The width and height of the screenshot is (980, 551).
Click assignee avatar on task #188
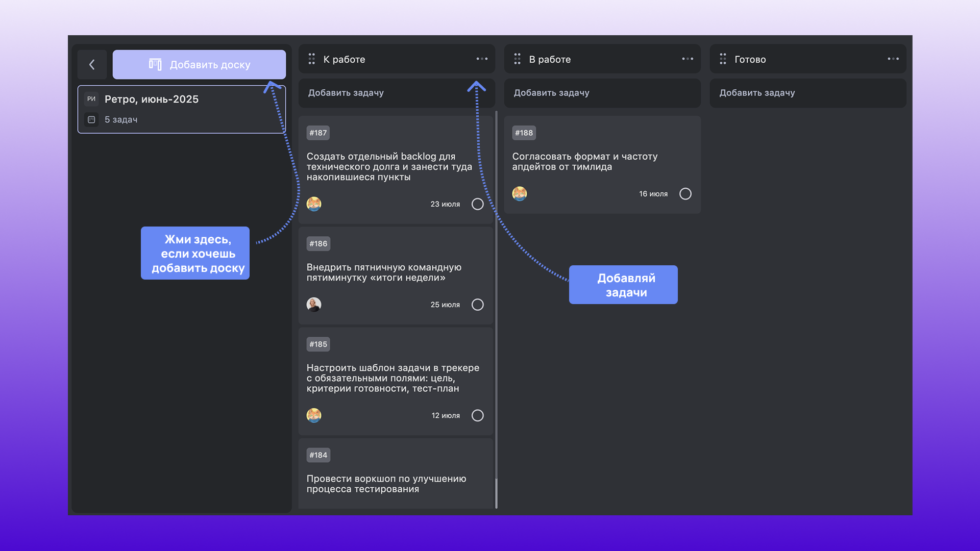pyautogui.click(x=520, y=194)
